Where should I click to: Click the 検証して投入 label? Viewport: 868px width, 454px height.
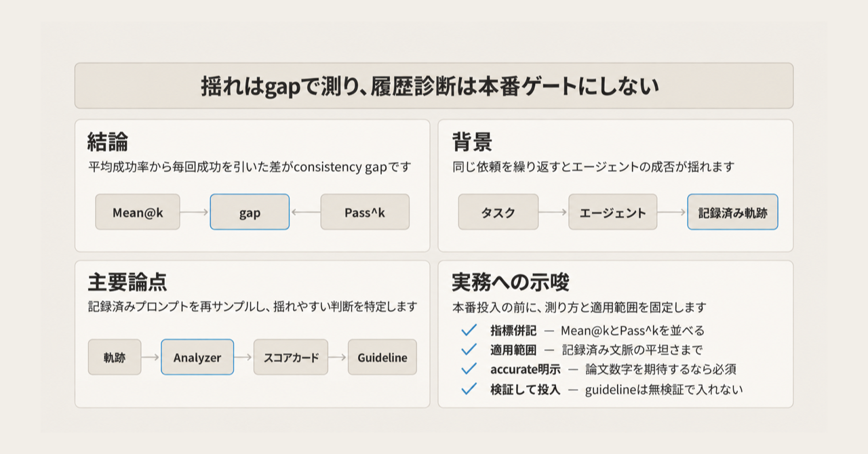tap(526, 390)
